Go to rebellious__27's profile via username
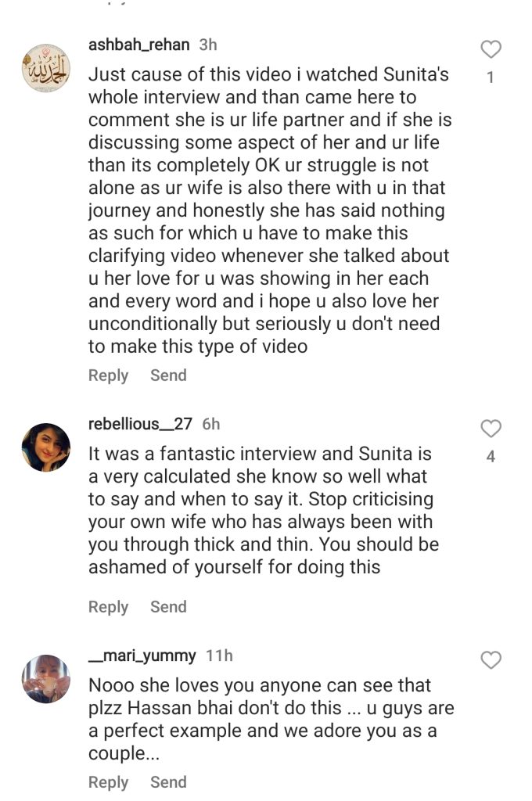The image size is (532, 801). (x=141, y=424)
